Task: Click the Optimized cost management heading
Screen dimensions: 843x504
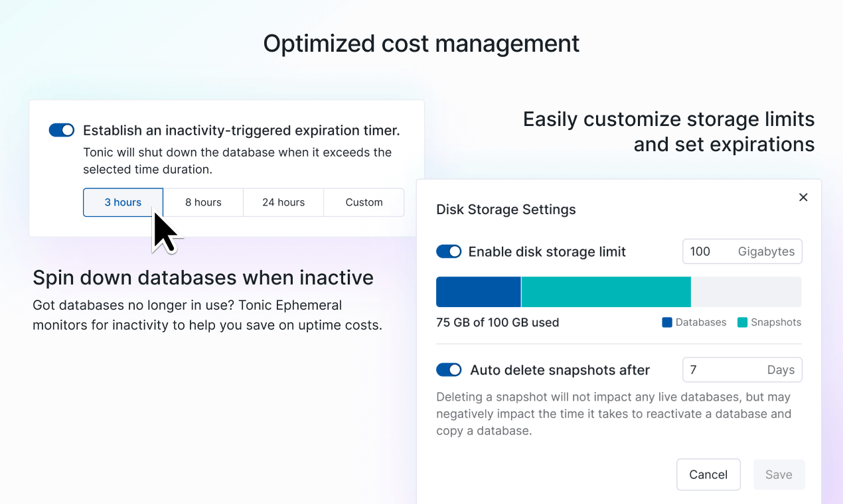Action: [x=421, y=44]
